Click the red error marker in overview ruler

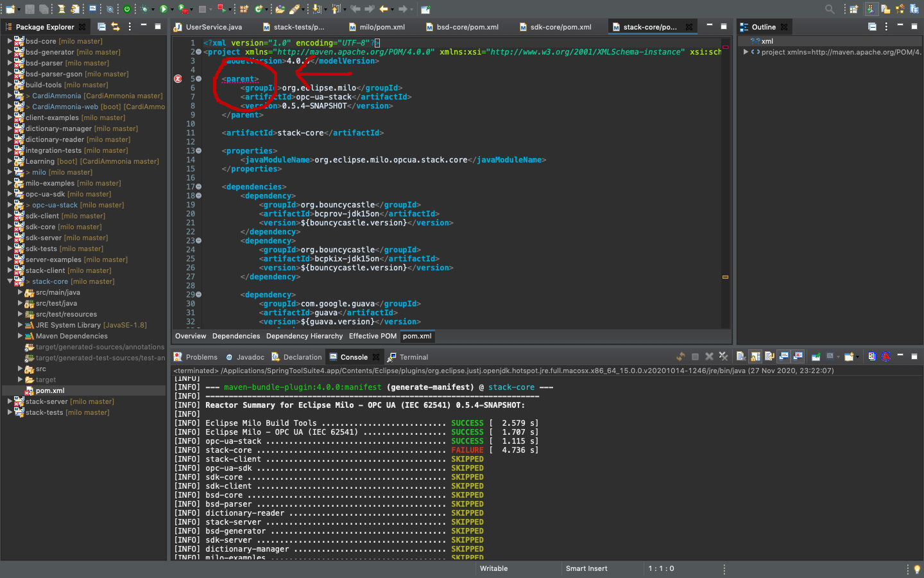[726, 47]
